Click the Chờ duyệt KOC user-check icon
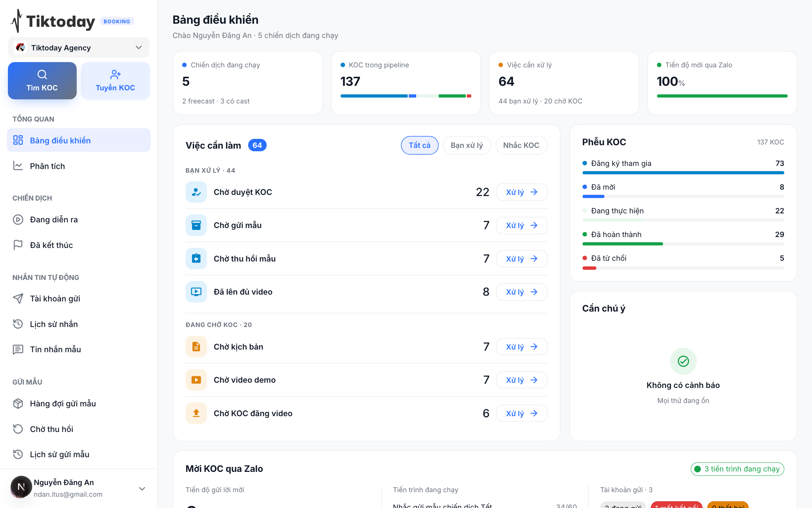812x508 pixels. (196, 192)
